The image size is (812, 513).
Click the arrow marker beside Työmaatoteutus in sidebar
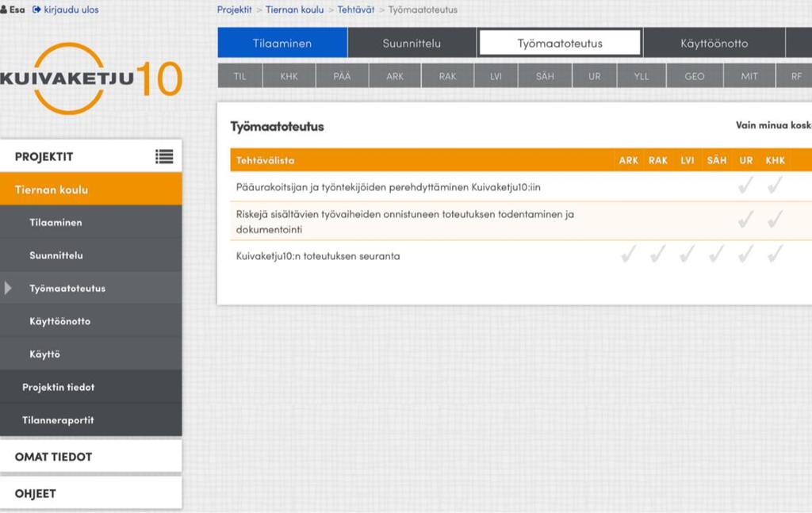pos(8,289)
